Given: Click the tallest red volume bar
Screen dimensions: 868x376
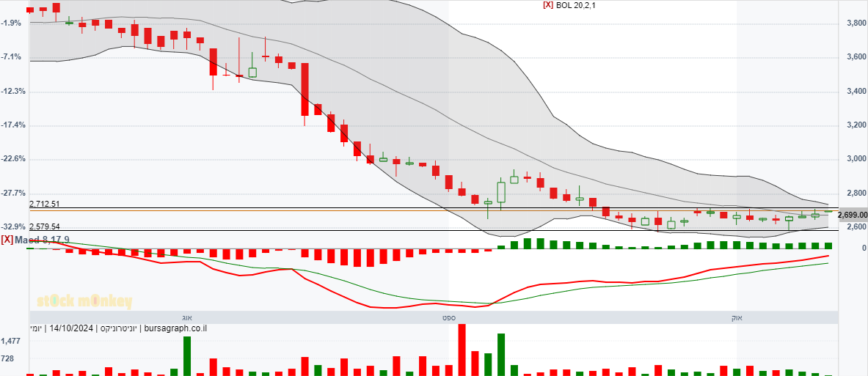Looking at the screenshot, I should click(462, 350).
